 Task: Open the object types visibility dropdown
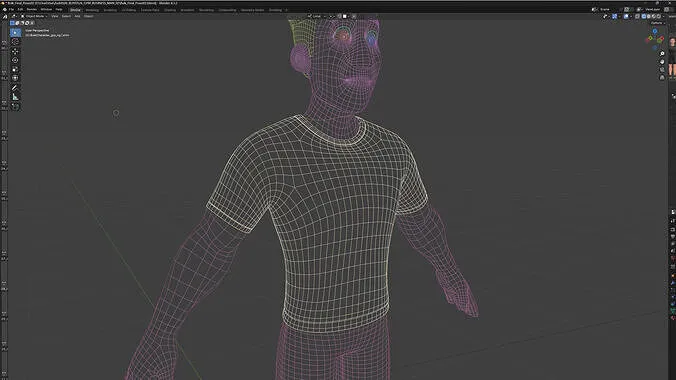(x=606, y=16)
